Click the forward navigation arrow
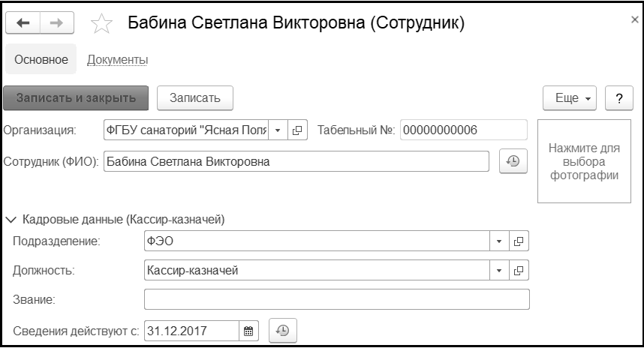Image resolution: width=644 pixels, height=348 pixels. [57, 23]
